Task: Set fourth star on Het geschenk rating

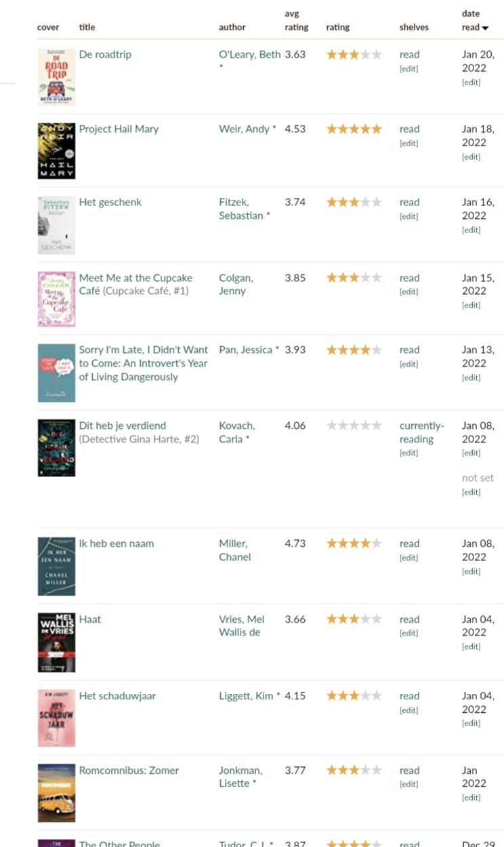Action: click(x=365, y=203)
